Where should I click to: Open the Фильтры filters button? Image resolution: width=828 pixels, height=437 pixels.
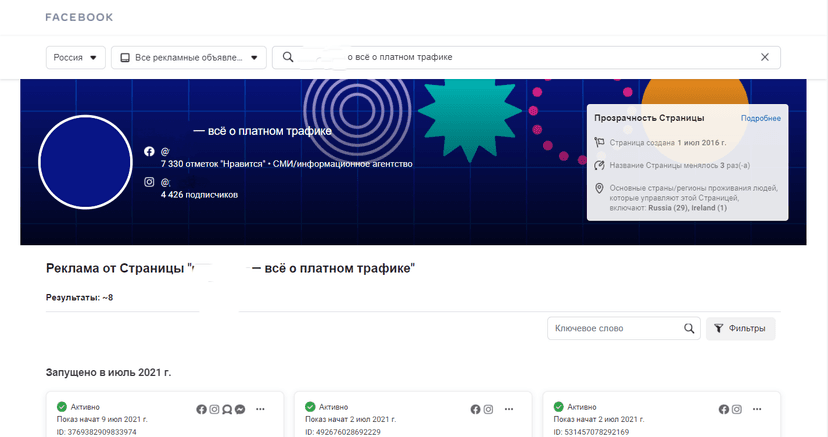tap(740, 328)
